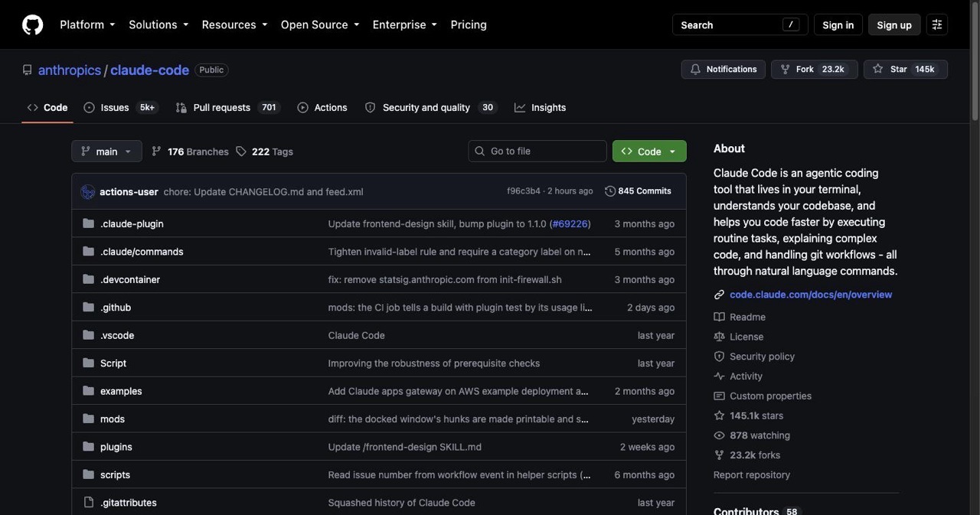Open 23.2k forks link
The width and height of the screenshot is (980, 515).
(755, 455)
